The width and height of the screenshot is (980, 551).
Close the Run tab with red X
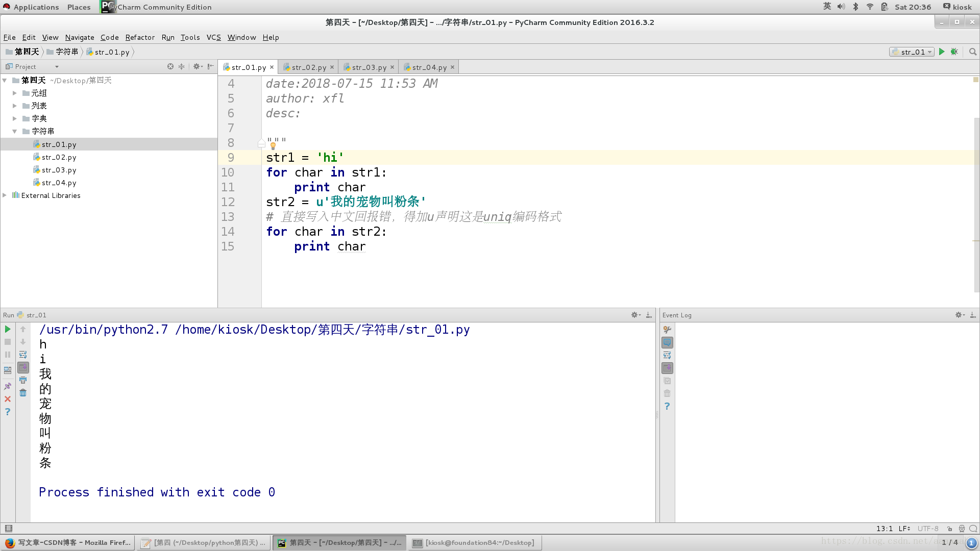tap(8, 399)
